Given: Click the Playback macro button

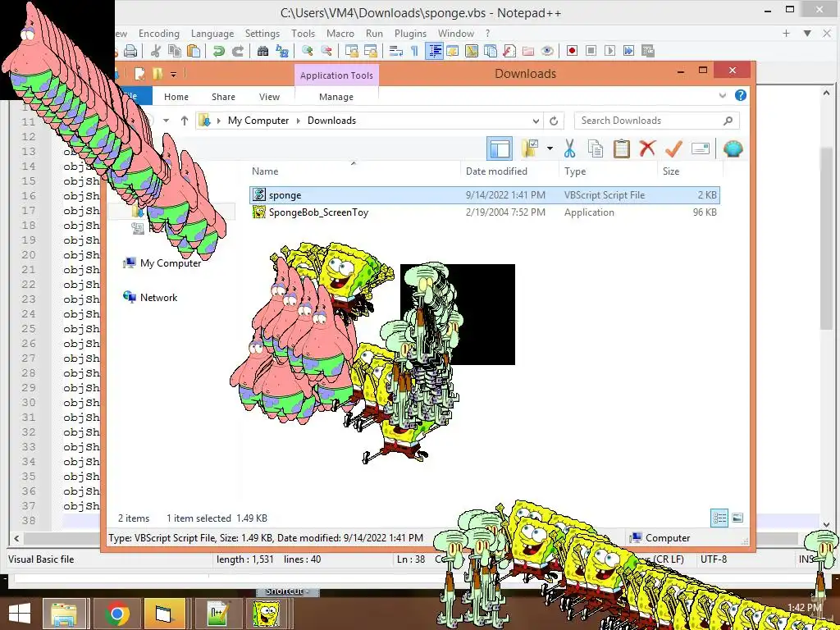Looking at the screenshot, I should tap(609, 51).
